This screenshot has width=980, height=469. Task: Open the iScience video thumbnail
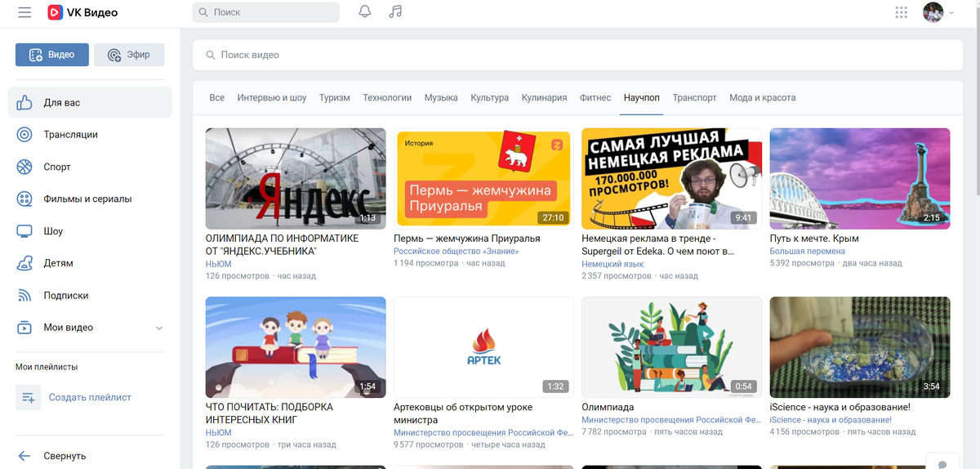pyautogui.click(x=860, y=347)
